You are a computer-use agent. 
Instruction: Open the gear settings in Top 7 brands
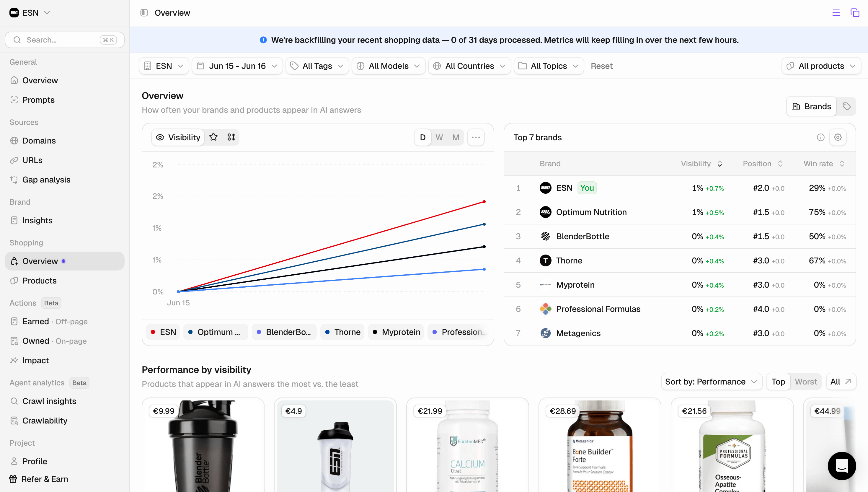pyautogui.click(x=838, y=137)
